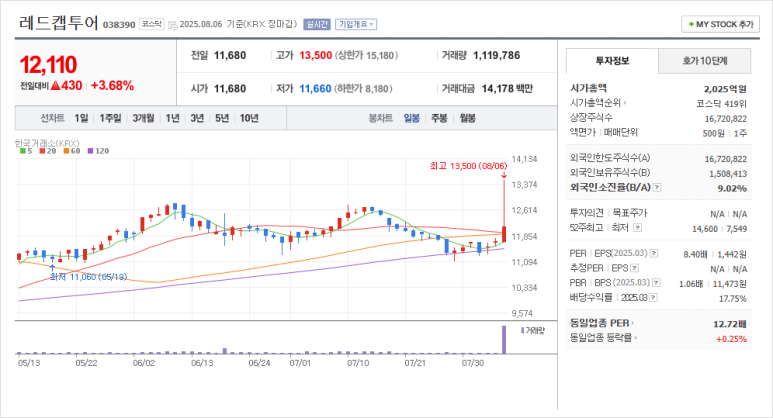The width and height of the screenshot is (773, 418).
Task: Click the current price 12,110
Action: (48, 65)
